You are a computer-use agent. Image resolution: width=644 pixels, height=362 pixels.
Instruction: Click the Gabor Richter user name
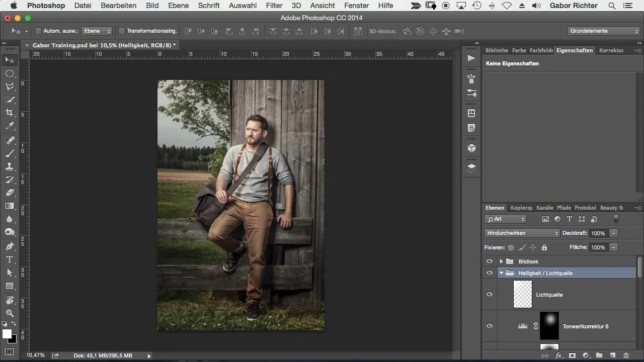point(573,6)
